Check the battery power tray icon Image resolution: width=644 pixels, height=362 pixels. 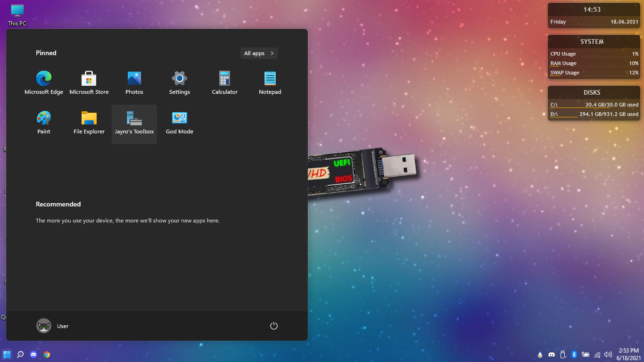586,354
